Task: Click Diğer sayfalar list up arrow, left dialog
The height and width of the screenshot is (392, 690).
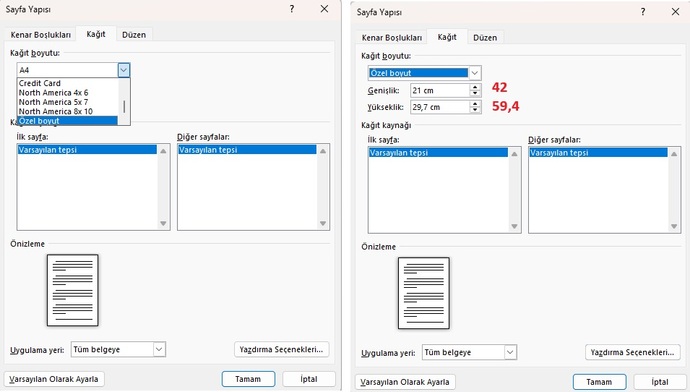Action: click(x=323, y=151)
